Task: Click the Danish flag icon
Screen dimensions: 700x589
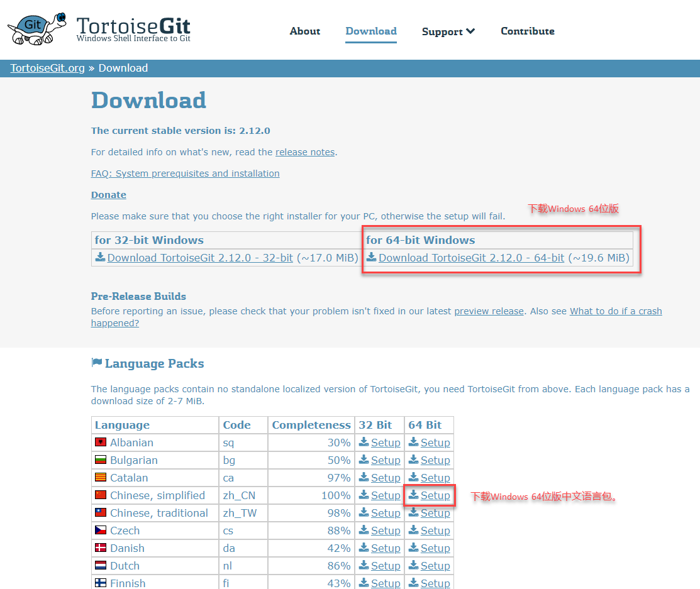Action: [x=101, y=548]
